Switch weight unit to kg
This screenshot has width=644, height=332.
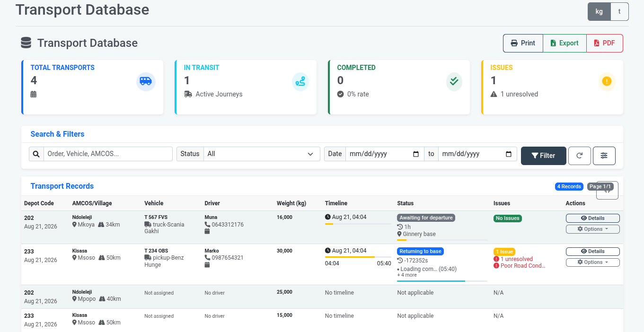tap(599, 12)
